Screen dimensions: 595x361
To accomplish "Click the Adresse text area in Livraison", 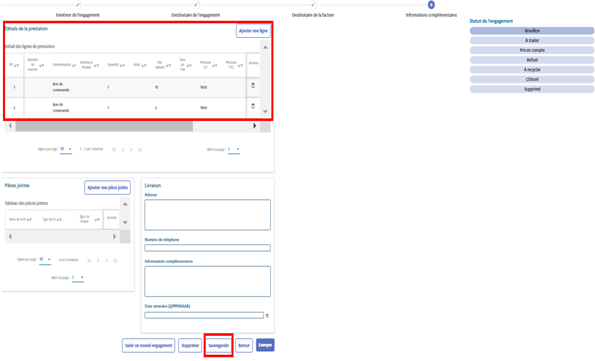I will coord(208,215).
